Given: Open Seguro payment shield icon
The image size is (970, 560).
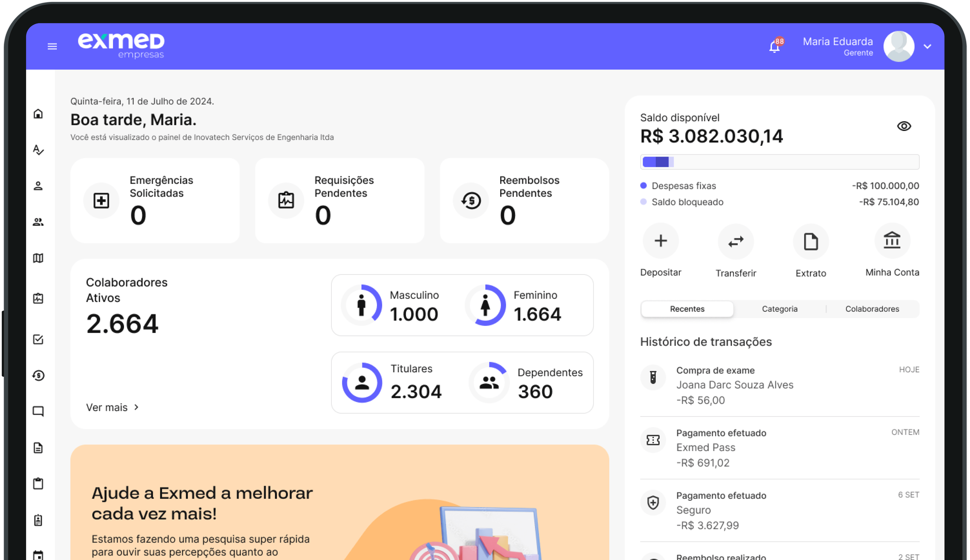Looking at the screenshot, I should (653, 502).
